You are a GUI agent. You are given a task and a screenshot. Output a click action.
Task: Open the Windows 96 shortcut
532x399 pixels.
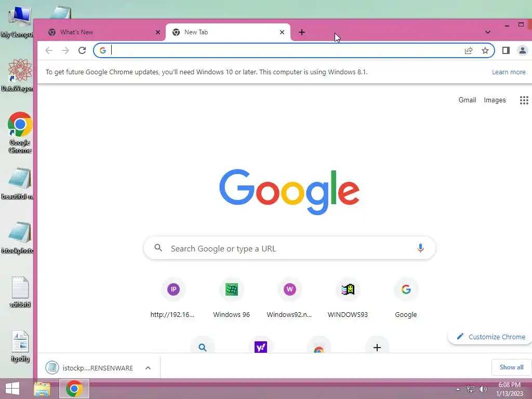click(x=231, y=298)
